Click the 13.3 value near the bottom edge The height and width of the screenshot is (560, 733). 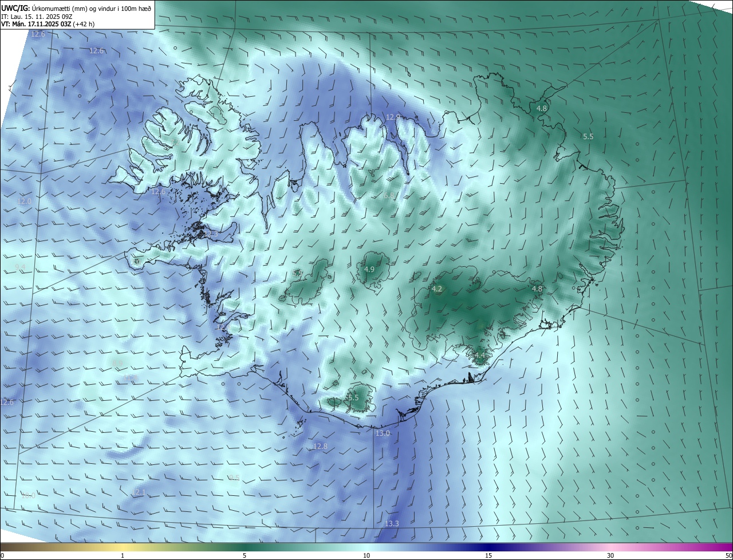pyautogui.click(x=392, y=524)
